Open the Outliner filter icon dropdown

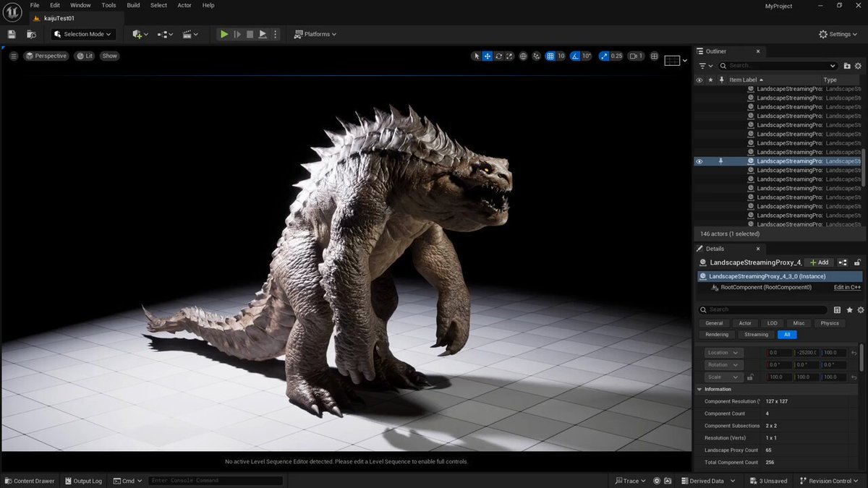click(x=705, y=66)
